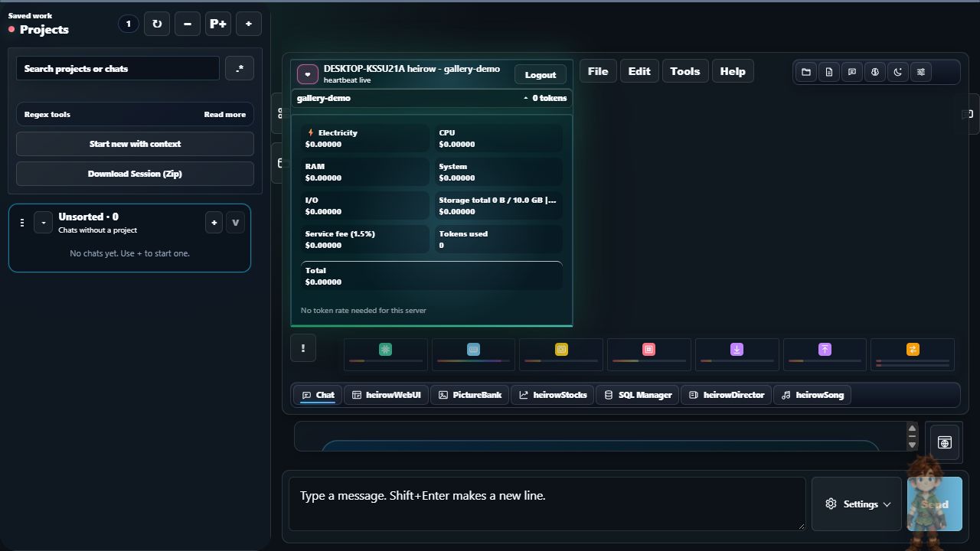This screenshot has width=980, height=551.
Task: Click the chat bubble icon in top toolbar
Action: point(852,72)
